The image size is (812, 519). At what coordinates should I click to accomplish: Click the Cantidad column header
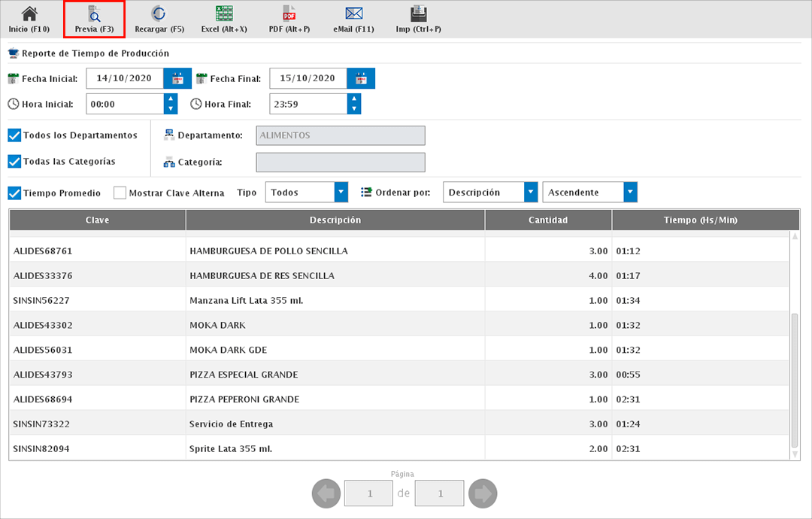pos(548,220)
